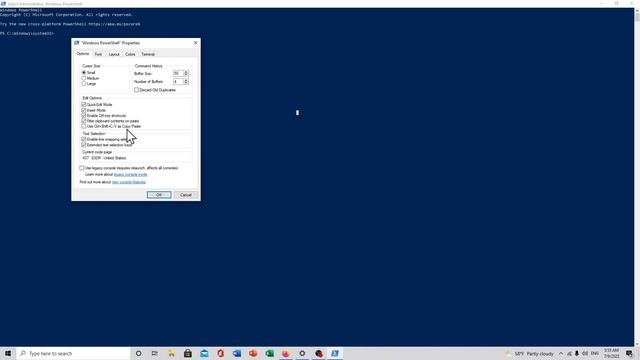Launch Word from the taskbar

tap(237, 353)
